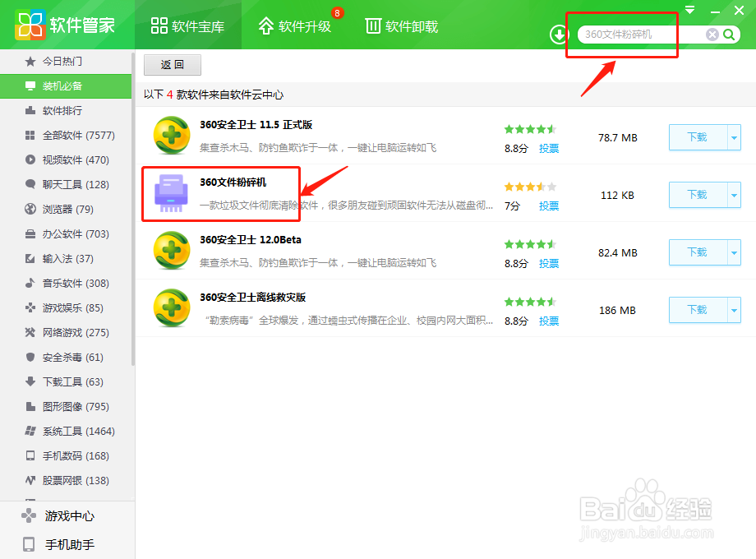
Task: Click the 360安全卫士离线救灾版 app icon
Action: (172, 307)
